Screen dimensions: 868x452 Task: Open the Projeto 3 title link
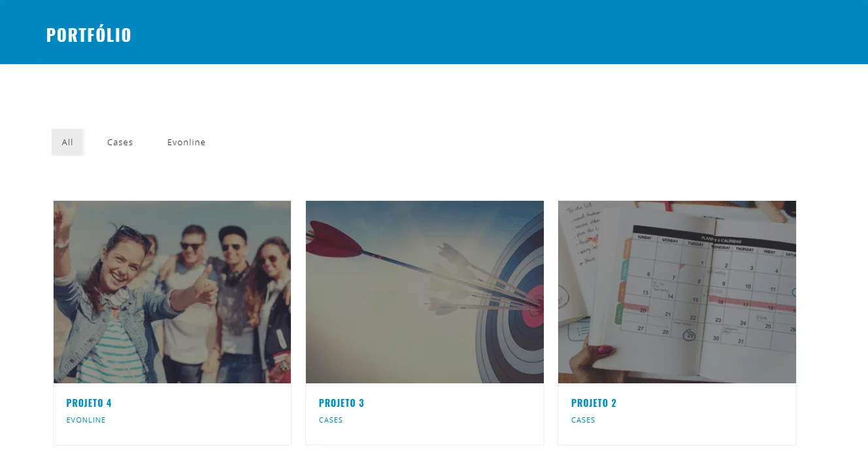[341, 403]
